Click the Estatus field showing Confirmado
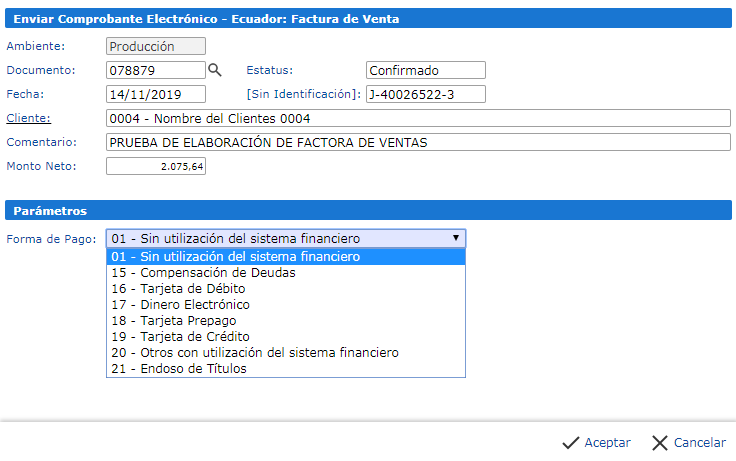736x461 pixels. coord(425,70)
